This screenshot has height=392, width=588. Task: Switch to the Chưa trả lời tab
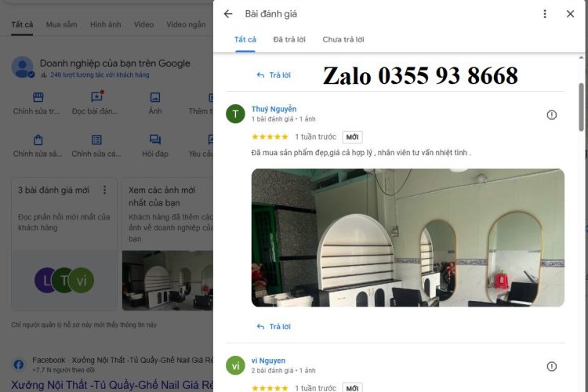343,39
